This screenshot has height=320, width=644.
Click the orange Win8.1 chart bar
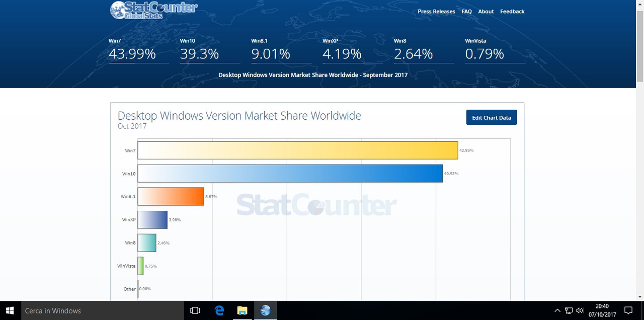tap(171, 197)
